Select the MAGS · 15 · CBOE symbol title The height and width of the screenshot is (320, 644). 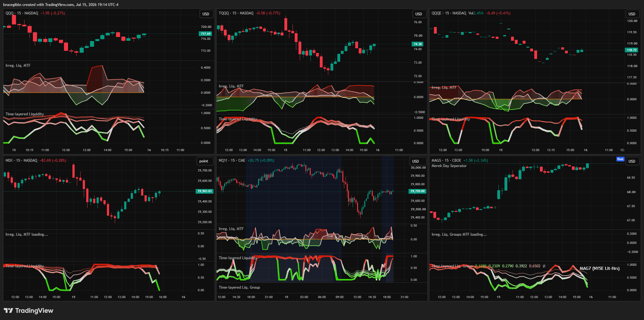(446, 160)
